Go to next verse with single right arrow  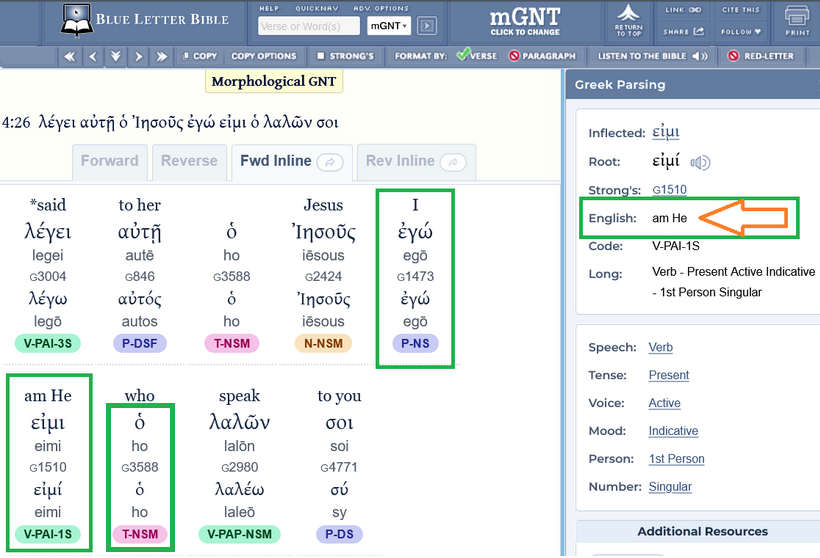pos(139,56)
